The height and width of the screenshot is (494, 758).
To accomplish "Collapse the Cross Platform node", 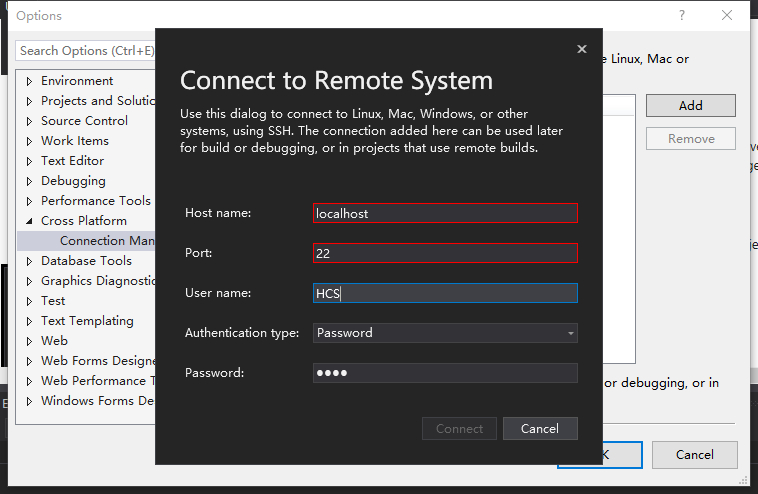I will 30,221.
